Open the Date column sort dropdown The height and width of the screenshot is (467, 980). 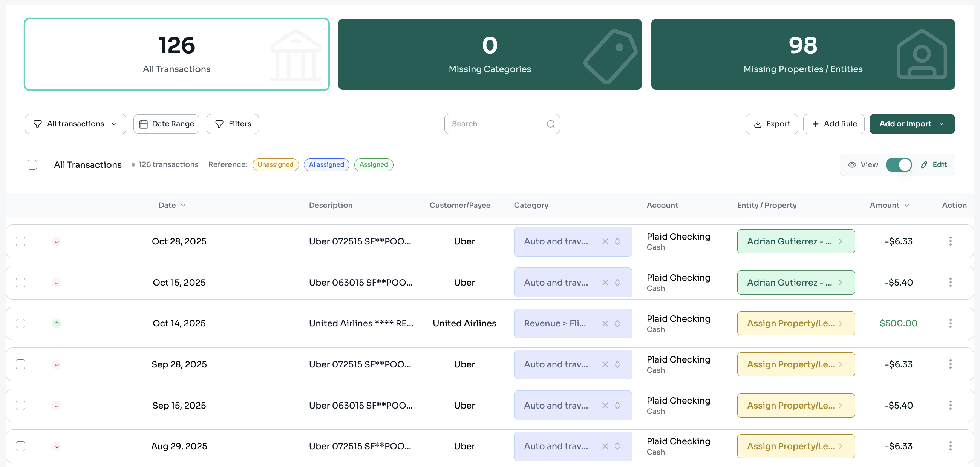(x=184, y=205)
